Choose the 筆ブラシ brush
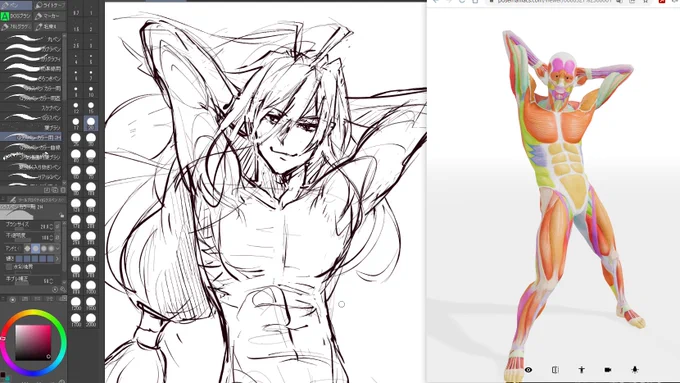This screenshot has height=383, width=680. [31, 128]
